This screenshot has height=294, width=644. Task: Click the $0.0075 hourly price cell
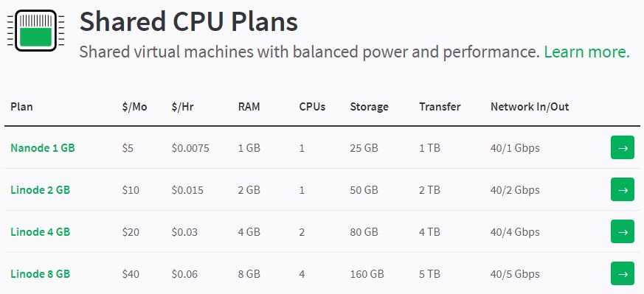tap(190, 148)
